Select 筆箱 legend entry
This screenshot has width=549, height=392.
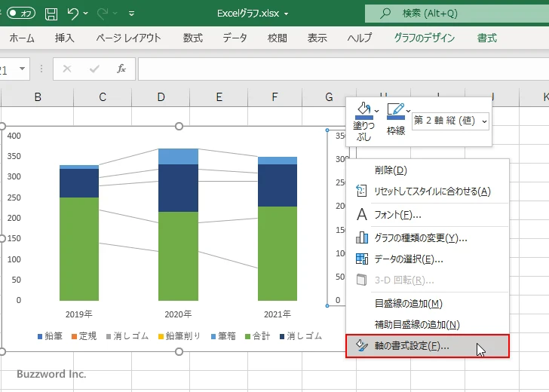click(223, 336)
